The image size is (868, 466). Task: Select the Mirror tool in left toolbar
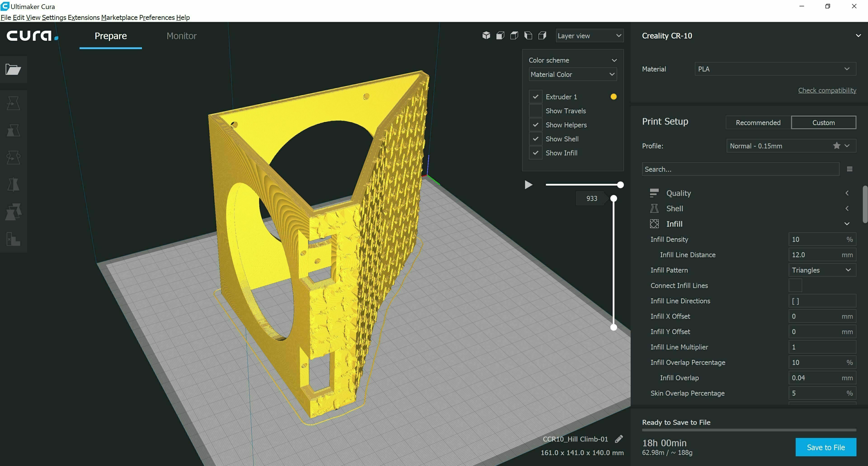click(13, 184)
